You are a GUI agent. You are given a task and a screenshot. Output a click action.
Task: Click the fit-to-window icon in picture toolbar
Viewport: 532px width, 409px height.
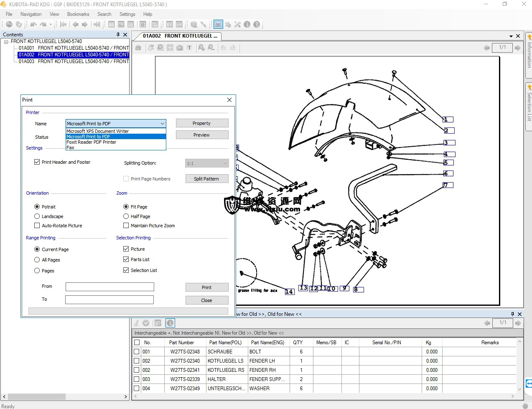coord(170,48)
